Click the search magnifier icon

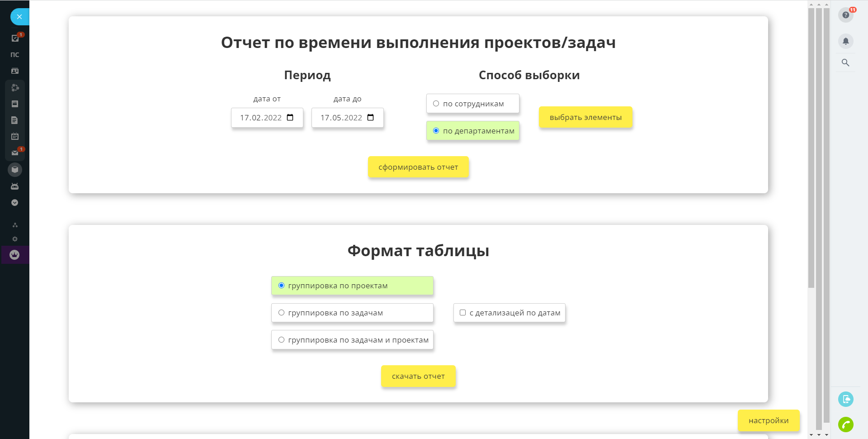pos(845,63)
